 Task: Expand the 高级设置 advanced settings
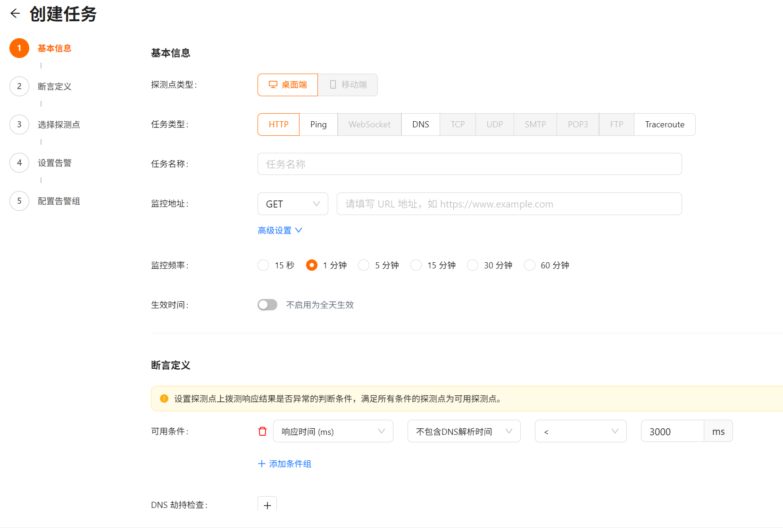(280, 230)
